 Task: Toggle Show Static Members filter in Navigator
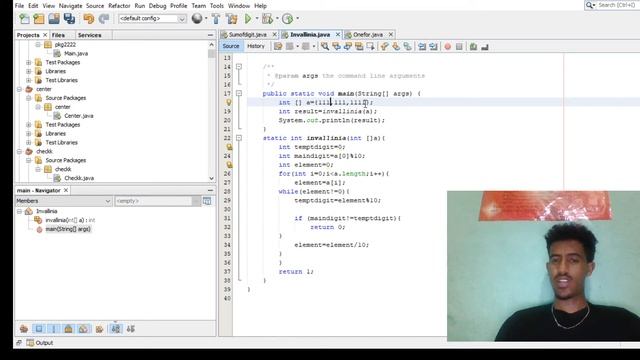(x=54, y=329)
